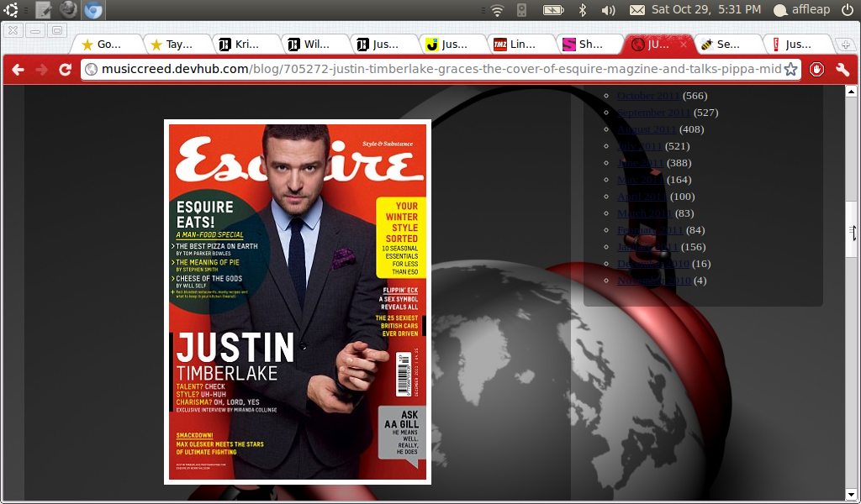
Task: Open the power session menu icon
Action: pyautogui.click(x=848, y=9)
